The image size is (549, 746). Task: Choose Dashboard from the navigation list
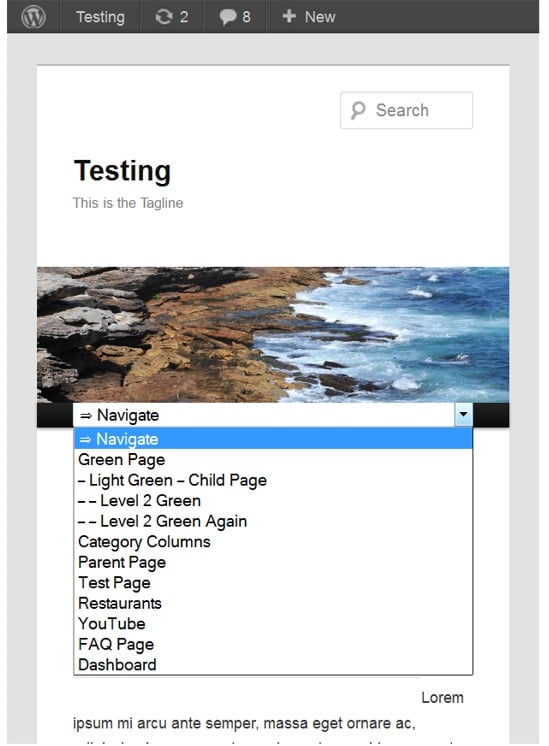click(273, 664)
